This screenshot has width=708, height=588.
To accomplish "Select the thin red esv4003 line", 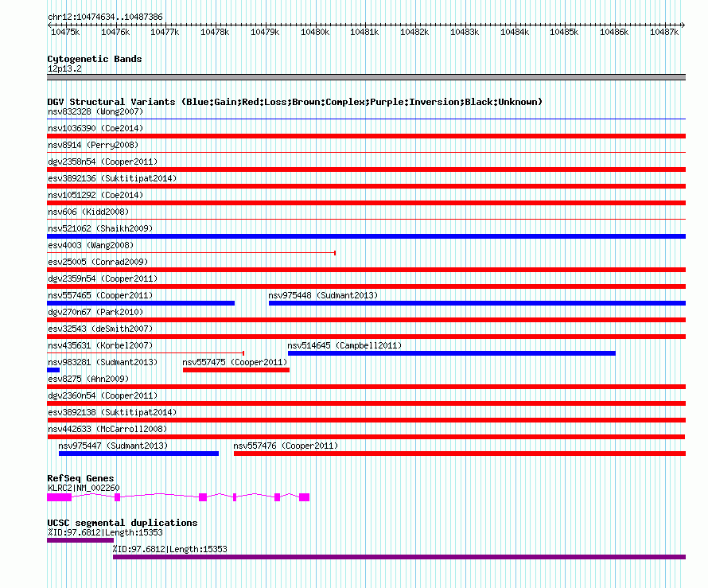I will (x=191, y=253).
